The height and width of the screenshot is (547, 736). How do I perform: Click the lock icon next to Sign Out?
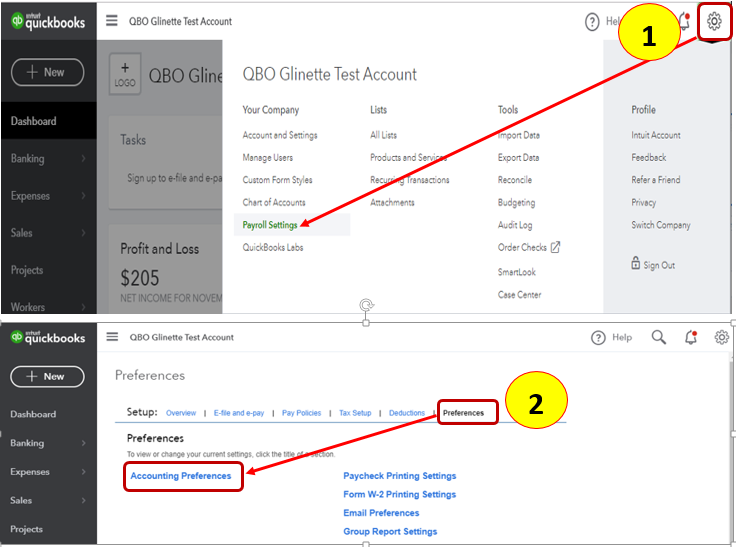636,262
